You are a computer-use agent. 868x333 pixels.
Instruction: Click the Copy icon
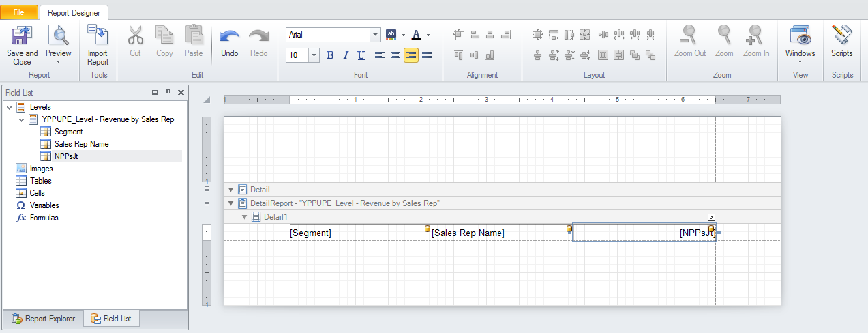(x=164, y=35)
